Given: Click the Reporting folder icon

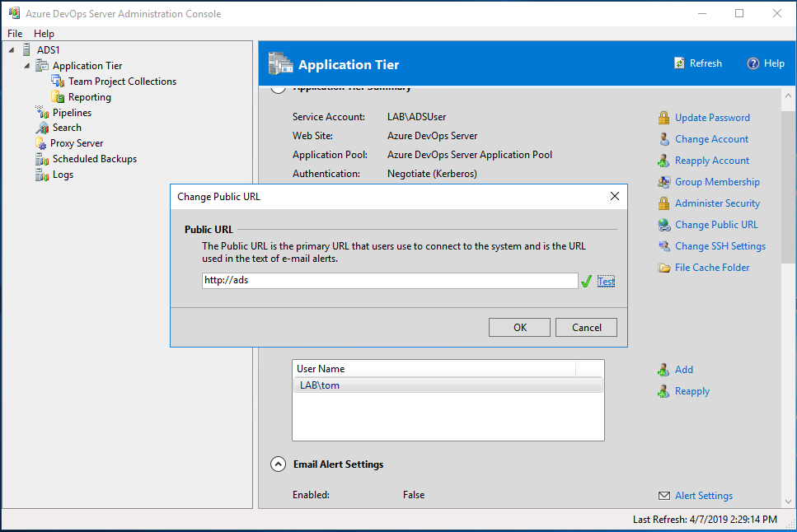Looking at the screenshot, I should (58, 96).
